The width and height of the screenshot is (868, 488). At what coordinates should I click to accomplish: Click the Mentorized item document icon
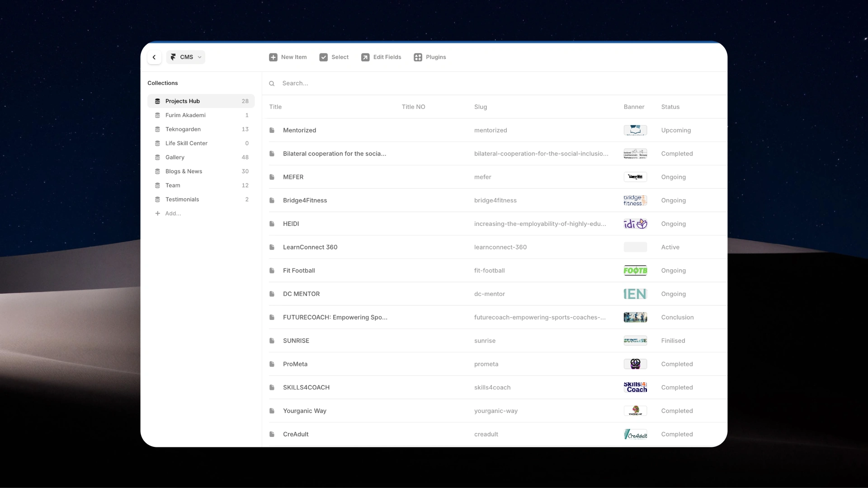(x=272, y=130)
